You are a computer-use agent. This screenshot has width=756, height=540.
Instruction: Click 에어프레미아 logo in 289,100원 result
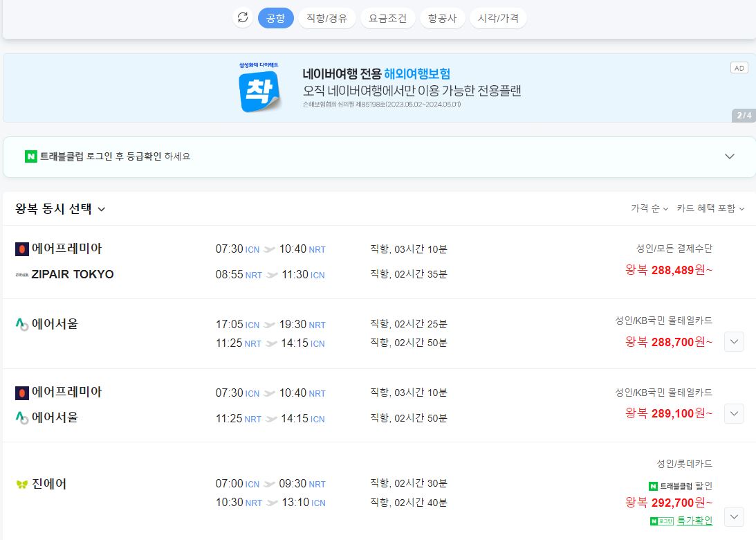(x=21, y=393)
